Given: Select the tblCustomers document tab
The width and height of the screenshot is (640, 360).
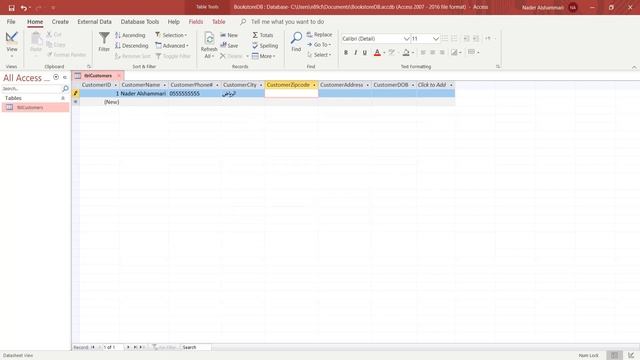Looking at the screenshot, I should (98, 76).
